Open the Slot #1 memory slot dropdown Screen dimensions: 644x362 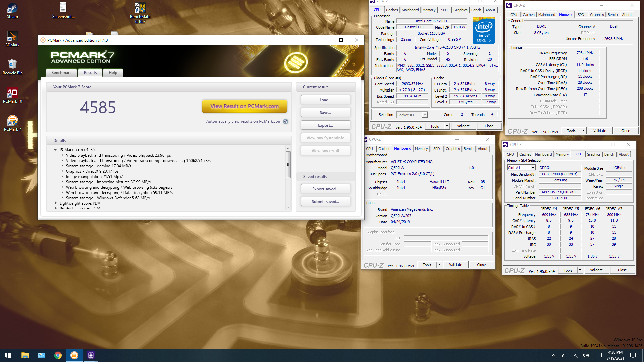[x=532, y=168]
